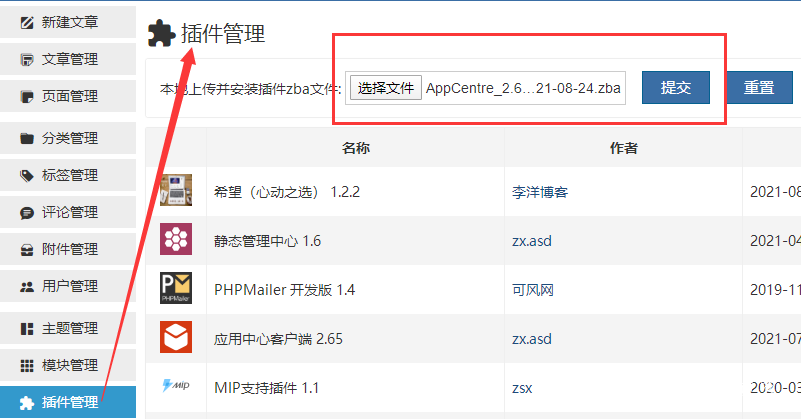The image size is (801, 419).
Task: Open 文章管理 in the sidebar
Action: (68, 59)
